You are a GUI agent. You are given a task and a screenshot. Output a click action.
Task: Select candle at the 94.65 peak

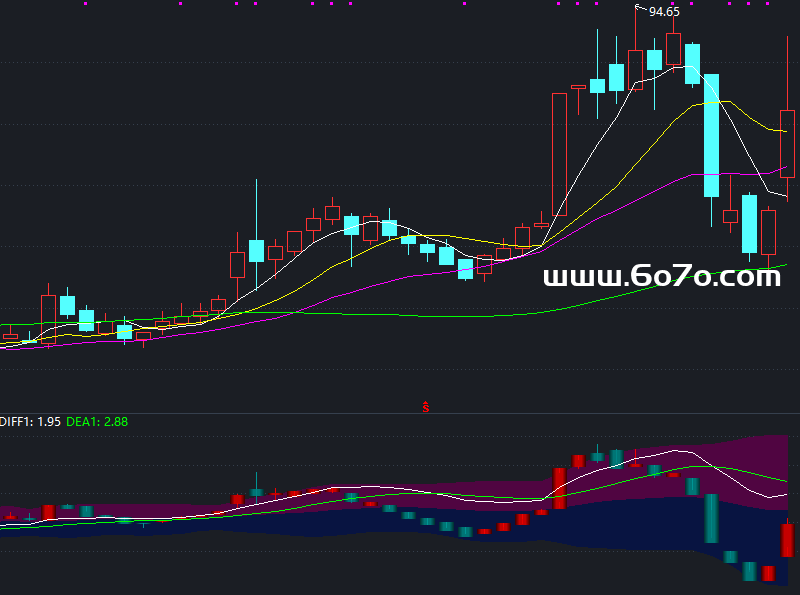(635, 69)
